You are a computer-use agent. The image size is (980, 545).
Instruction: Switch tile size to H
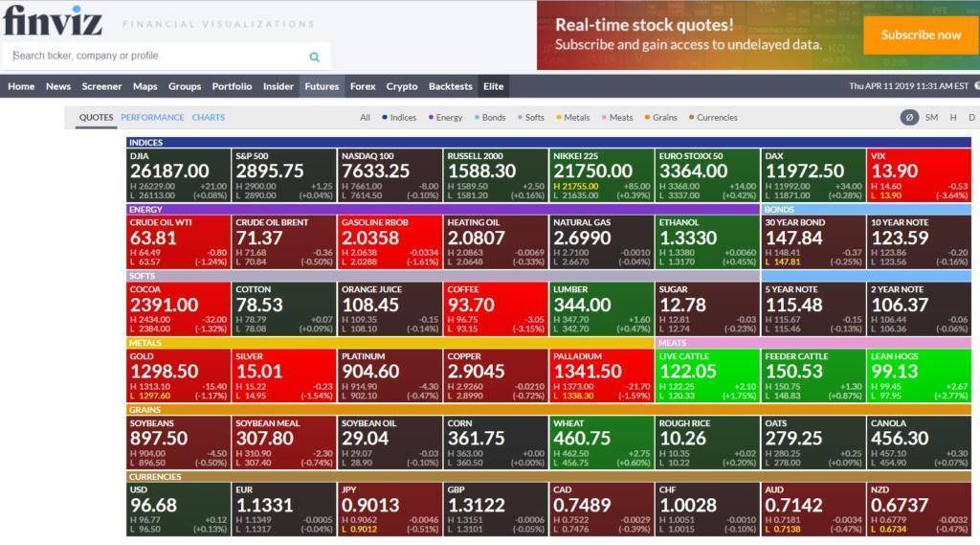(x=952, y=118)
